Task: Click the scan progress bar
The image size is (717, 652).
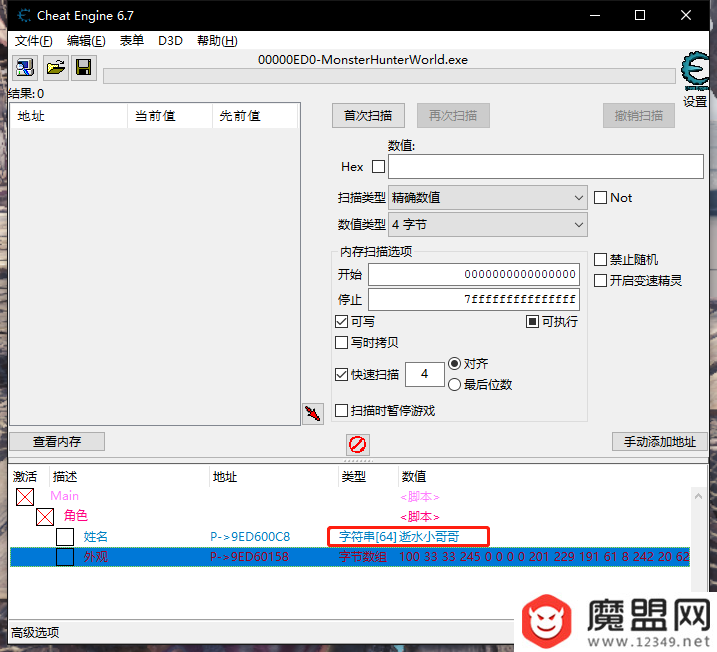Action: point(389,76)
